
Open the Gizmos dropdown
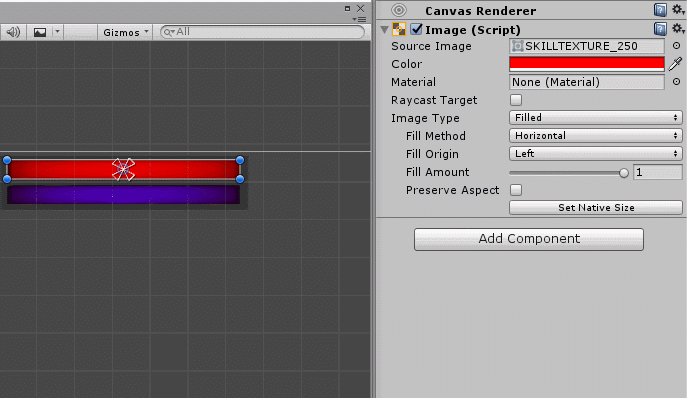[125, 32]
